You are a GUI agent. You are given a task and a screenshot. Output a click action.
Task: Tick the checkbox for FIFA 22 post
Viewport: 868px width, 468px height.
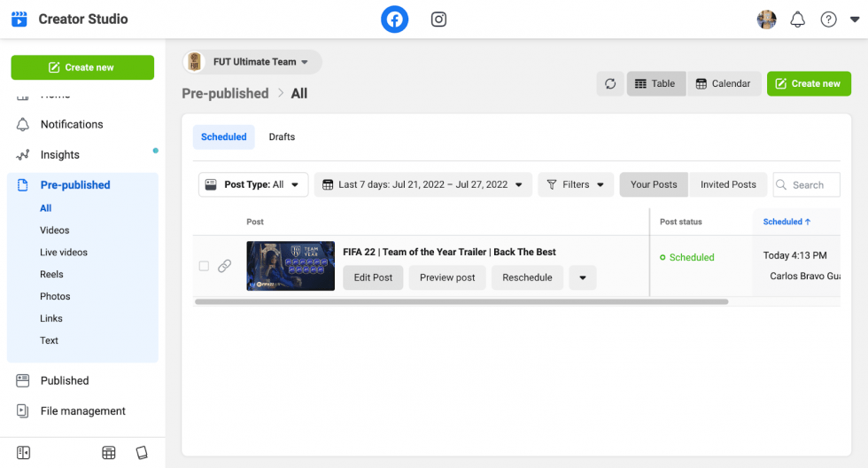click(204, 266)
